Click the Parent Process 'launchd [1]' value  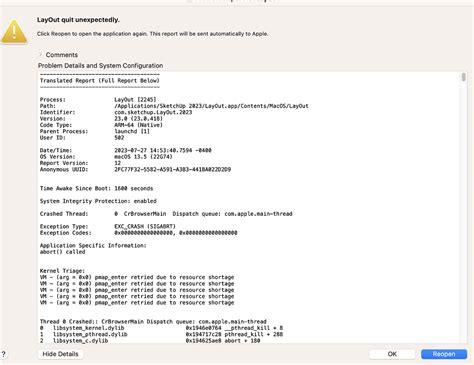(132, 131)
